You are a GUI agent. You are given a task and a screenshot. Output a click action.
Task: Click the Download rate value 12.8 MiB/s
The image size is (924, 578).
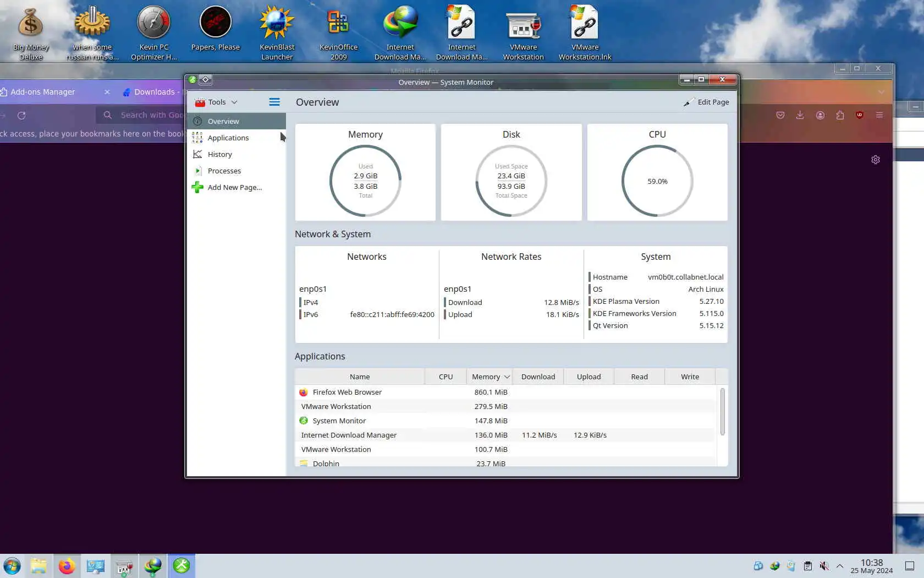tap(562, 302)
